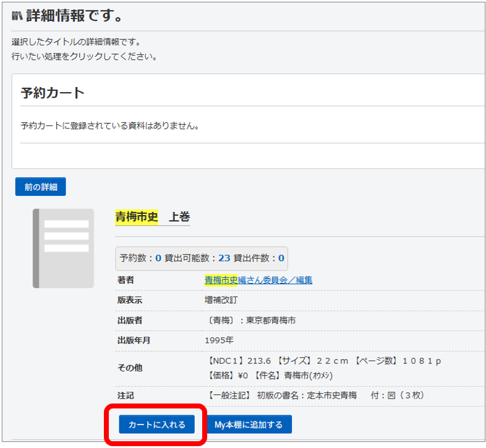486x448 pixels.
Task: Click the 予約カート section heading
Action: pyautogui.click(x=53, y=93)
